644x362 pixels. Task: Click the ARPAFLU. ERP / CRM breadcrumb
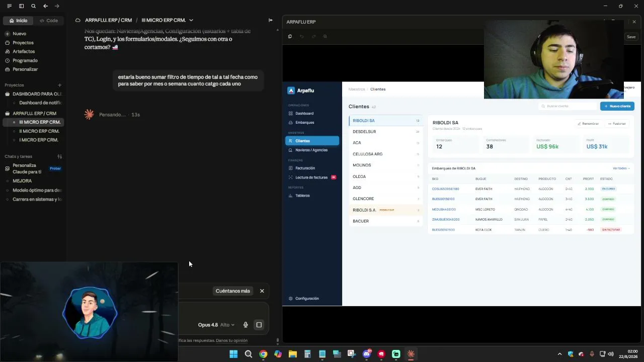(108, 20)
